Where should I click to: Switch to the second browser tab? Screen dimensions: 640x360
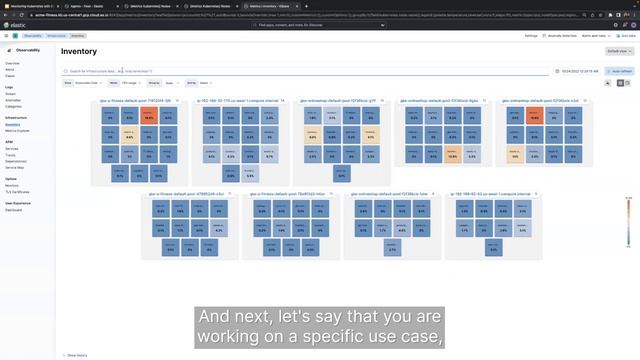pos(91,6)
